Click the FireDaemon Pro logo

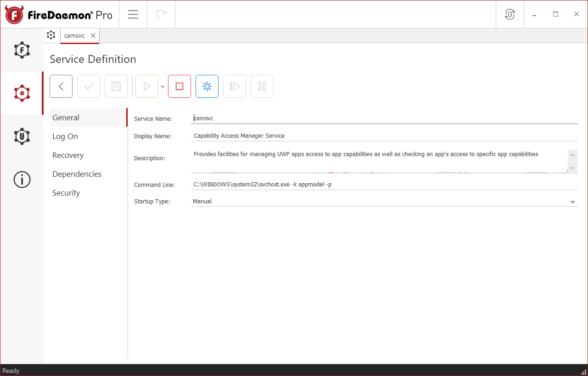click(59, 15)
